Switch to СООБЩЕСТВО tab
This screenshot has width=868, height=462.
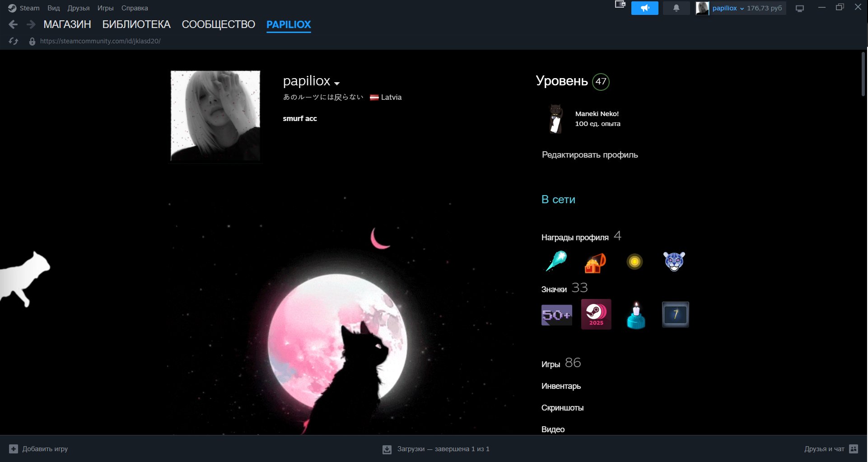[219, 24]
